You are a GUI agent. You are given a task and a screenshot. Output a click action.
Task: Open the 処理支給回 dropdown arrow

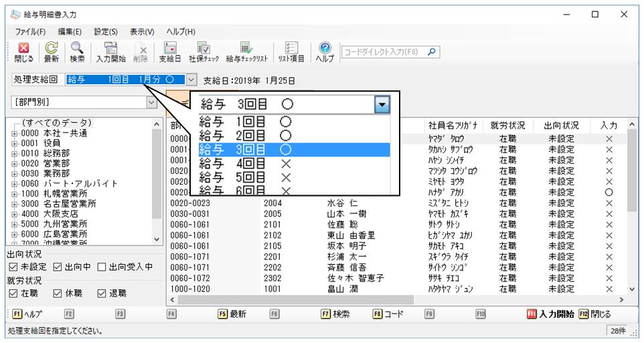click(x=191, y=80)
